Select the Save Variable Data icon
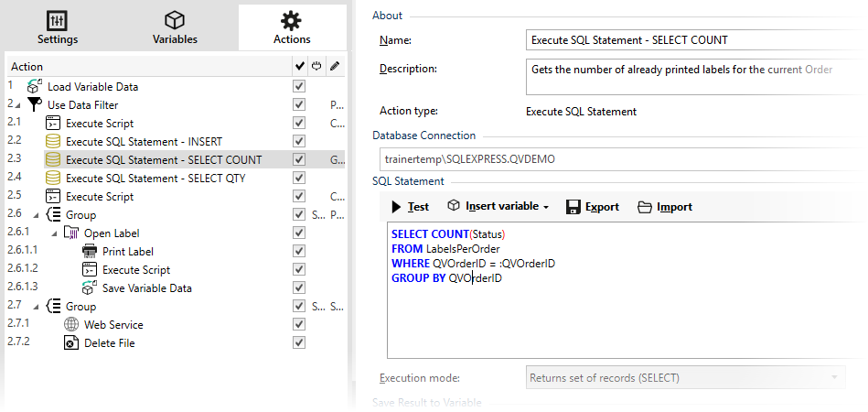868x412 pixels. (90, 288)
